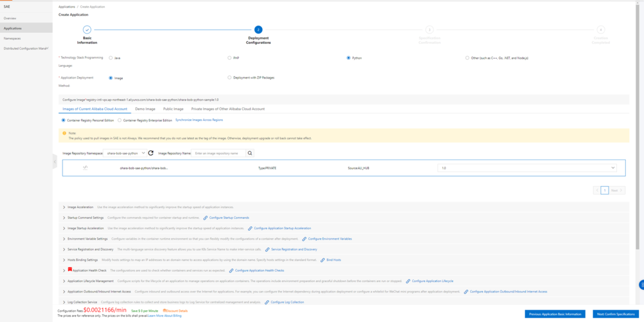The image size is (644, 322).
Task: Click the Image Repository Name input field
Action: [218, 153]
